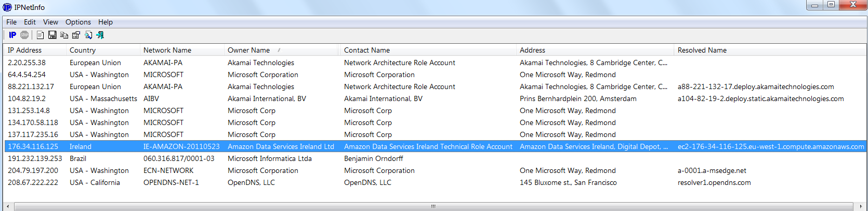Sort by the Country column header
868x211 pixels.
83,50
